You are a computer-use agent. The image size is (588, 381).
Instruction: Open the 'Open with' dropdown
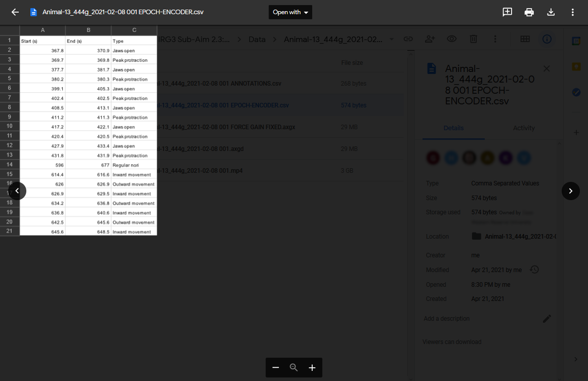tap(290, 12)
